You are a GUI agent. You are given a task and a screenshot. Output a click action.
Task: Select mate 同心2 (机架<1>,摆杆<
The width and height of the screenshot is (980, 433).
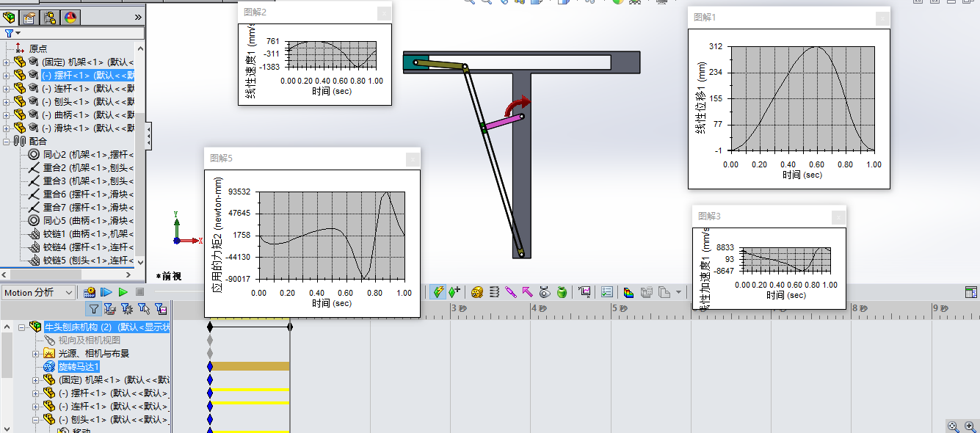point(88,154)
